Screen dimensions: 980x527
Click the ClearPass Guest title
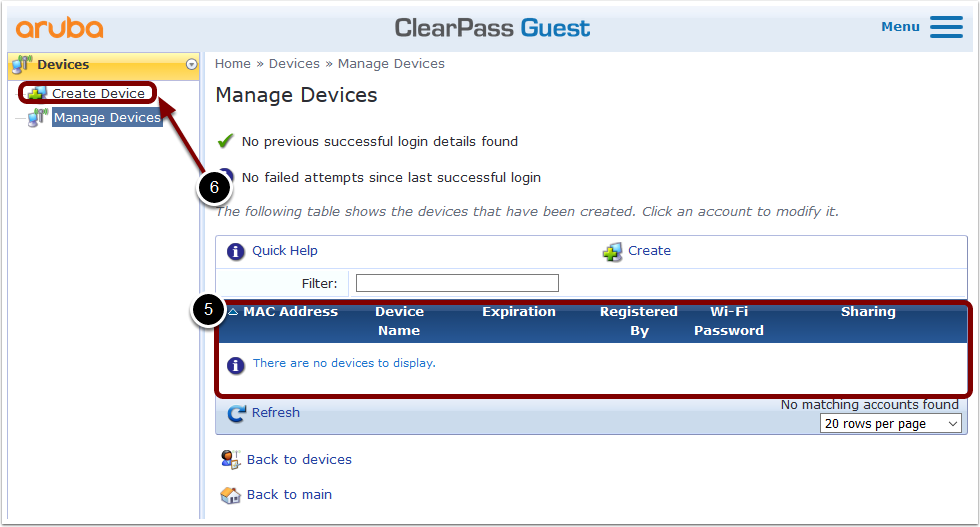pos(492,28)
